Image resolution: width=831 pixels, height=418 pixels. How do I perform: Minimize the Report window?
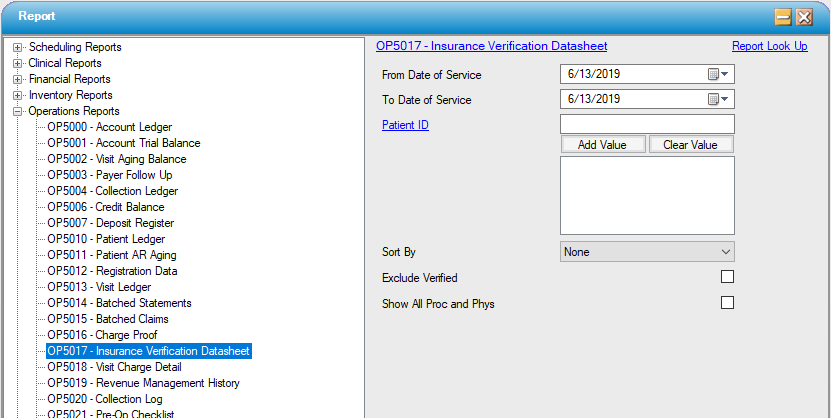click(x=784, y=17)
